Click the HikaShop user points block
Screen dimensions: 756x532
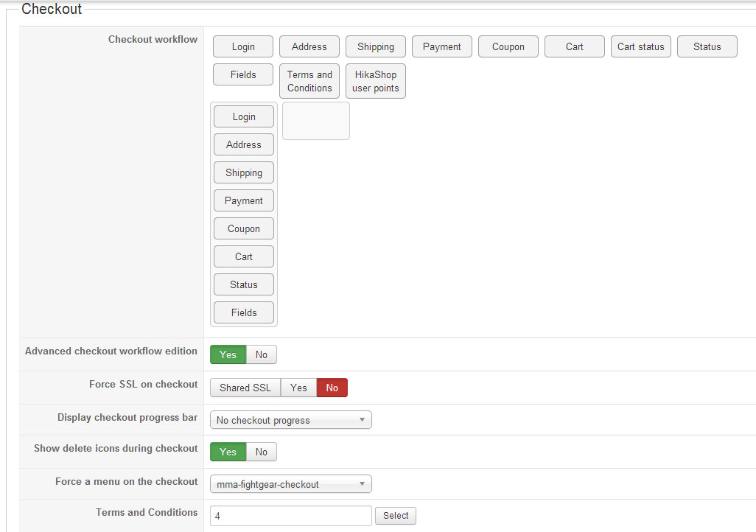(x=376, y=81)
